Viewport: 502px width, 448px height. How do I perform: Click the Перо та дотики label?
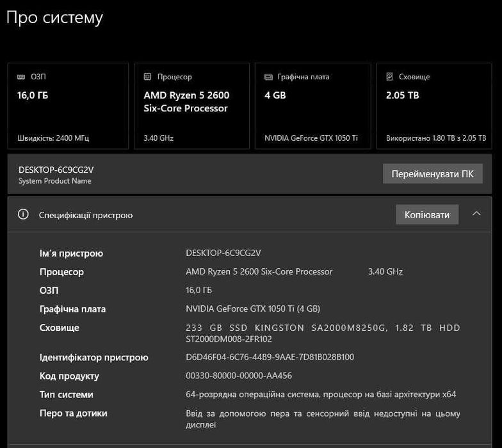pyautogui.click(x=73, y=413)
